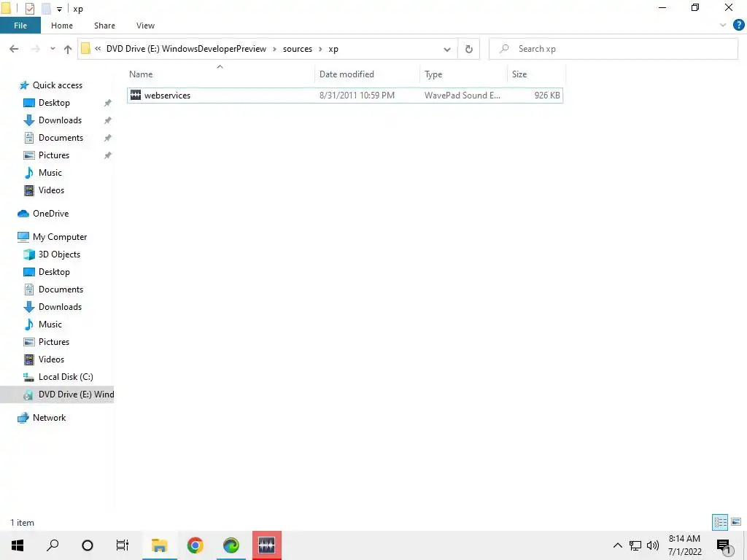Select Documents under Quick access

(61, 138)
